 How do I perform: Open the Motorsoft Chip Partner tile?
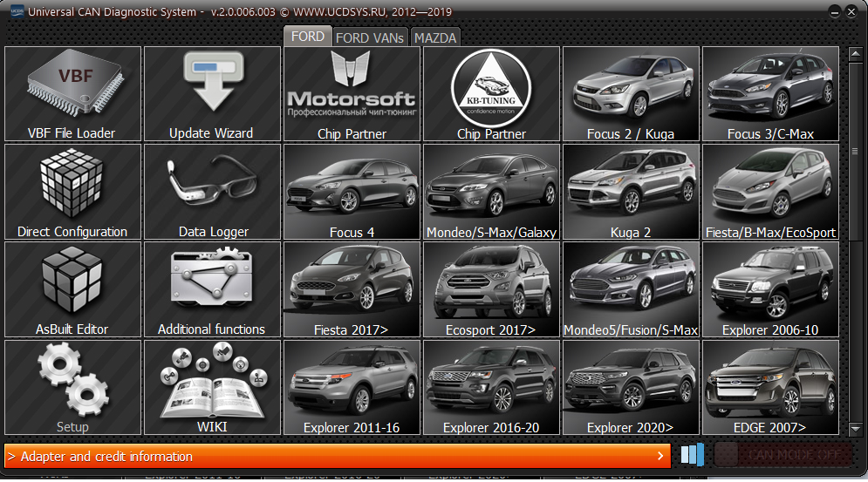click(352, 93)
